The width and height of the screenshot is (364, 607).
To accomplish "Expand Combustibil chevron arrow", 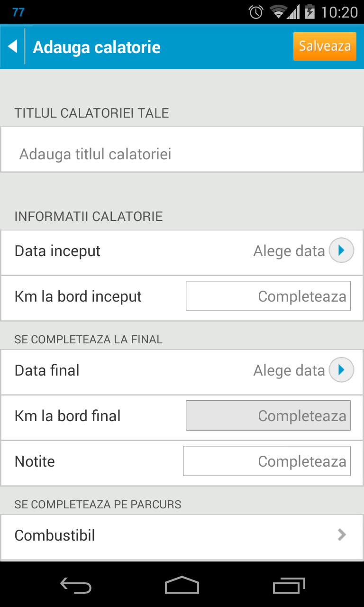I will point(341,535).
